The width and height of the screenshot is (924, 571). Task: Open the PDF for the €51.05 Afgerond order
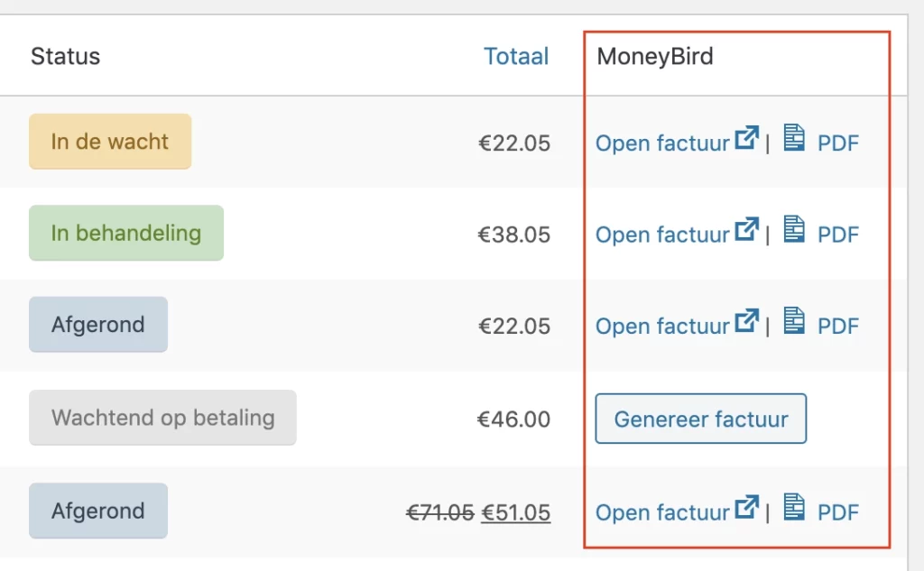839,512
